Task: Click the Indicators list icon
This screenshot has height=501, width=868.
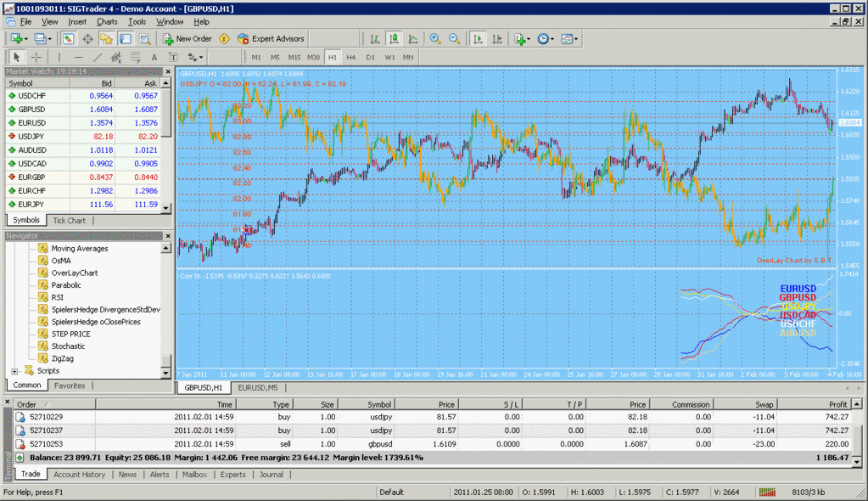Action: click(520, 39)
